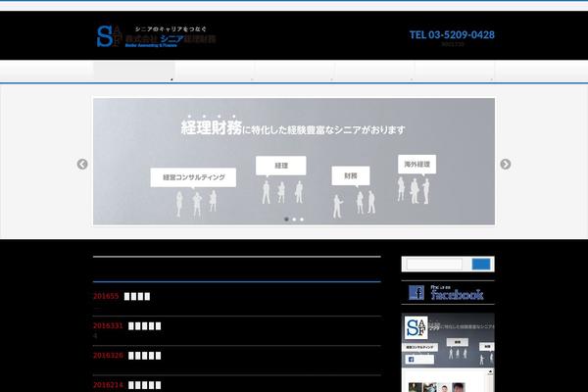Click the 海外経理 speech bubble on banner
The image size is (588, 392).
tap(417, 165)
